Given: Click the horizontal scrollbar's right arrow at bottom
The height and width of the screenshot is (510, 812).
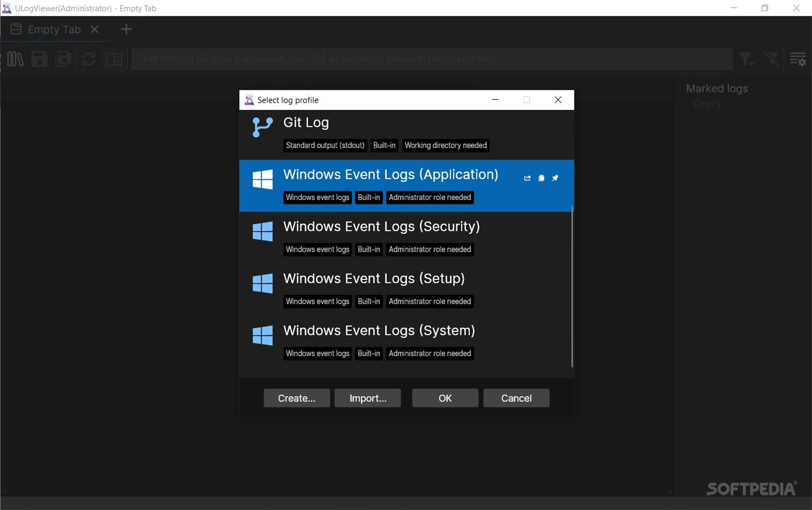Looking at the screenshot, I should (670, 491).
